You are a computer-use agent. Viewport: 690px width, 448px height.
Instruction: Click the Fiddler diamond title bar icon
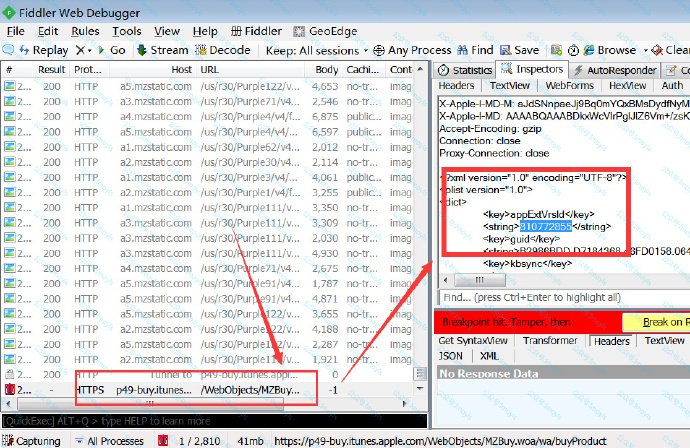tap(8, 13)
